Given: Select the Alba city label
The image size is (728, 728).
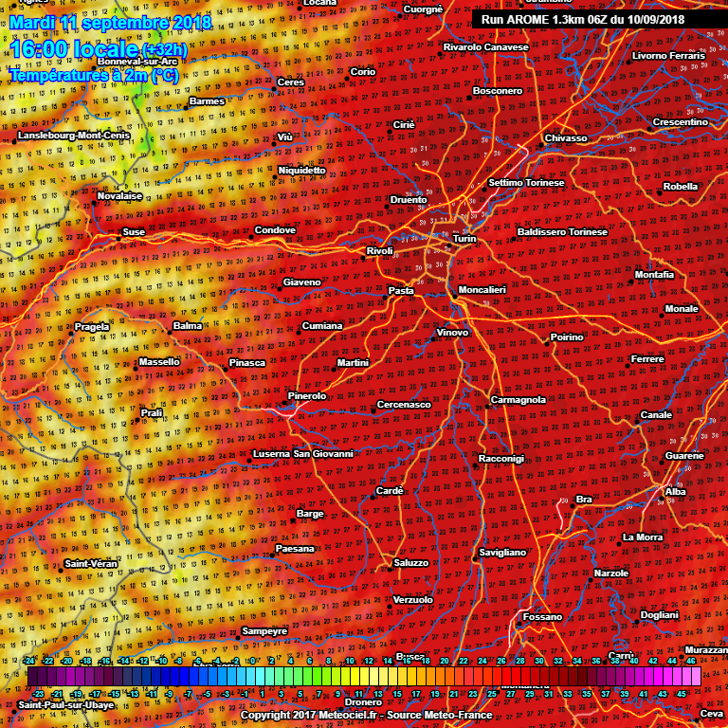Looking at the screenshot, I should (x=676, y=492).
